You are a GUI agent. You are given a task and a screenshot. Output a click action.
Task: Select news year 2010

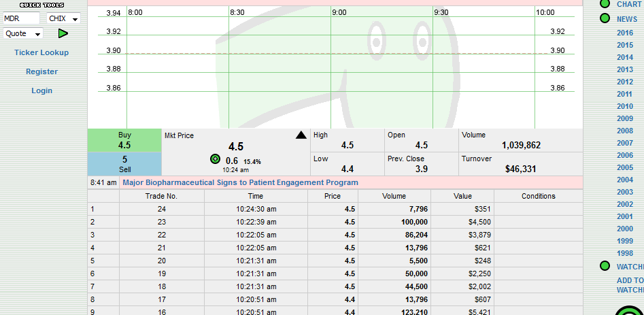(625, 106)
